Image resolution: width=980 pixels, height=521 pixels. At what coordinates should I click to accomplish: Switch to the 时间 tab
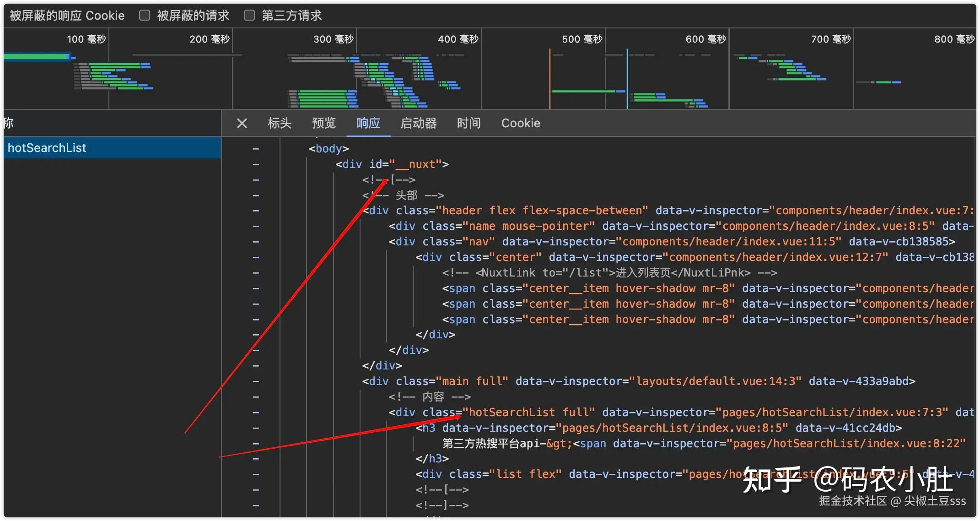pos(469,123)
